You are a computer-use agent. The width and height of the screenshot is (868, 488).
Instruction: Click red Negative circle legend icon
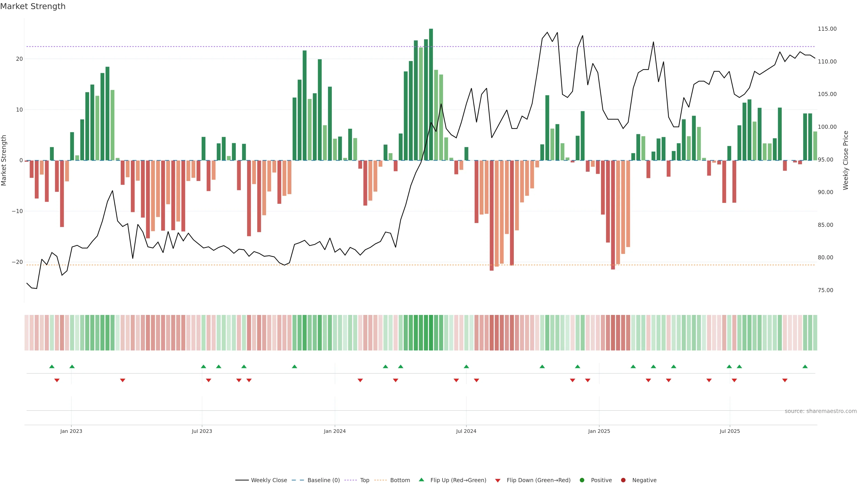pyautogui.click(x=623, y=480)
